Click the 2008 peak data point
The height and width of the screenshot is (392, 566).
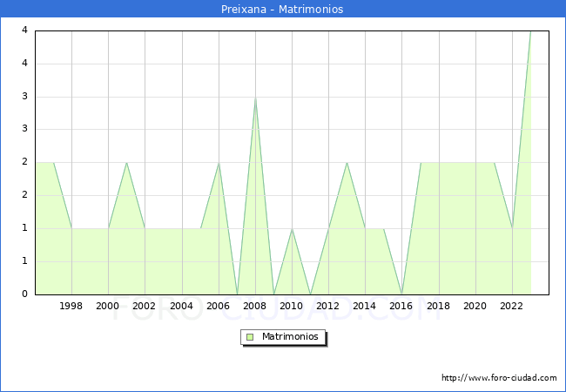pyautogui.click(x=255, y=98)
